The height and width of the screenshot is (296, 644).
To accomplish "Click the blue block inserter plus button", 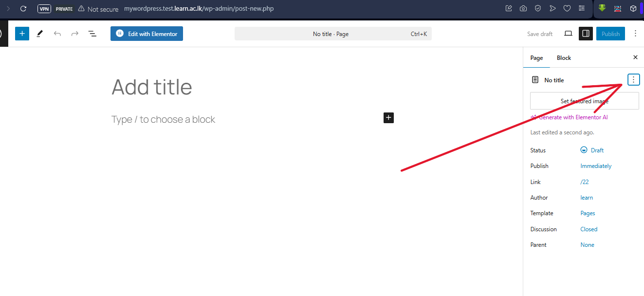I will [x=22, y=34].
